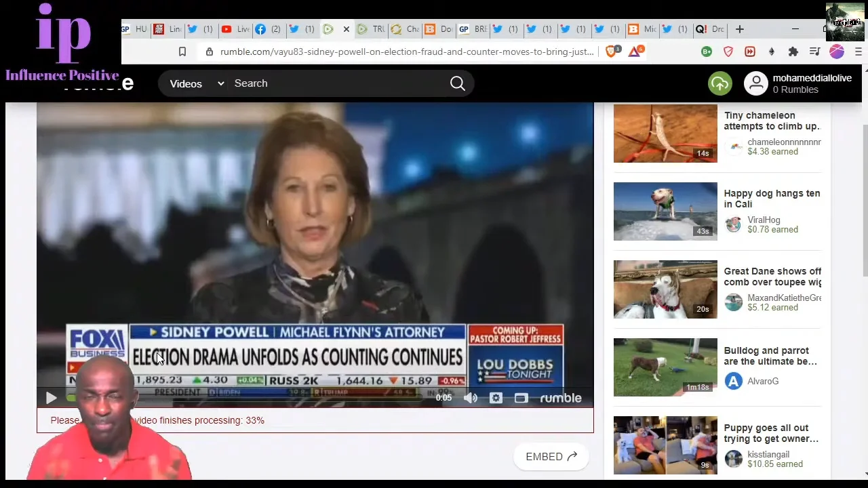
Task: Click the search magnifier icon
Action: [x=458, y=83]
